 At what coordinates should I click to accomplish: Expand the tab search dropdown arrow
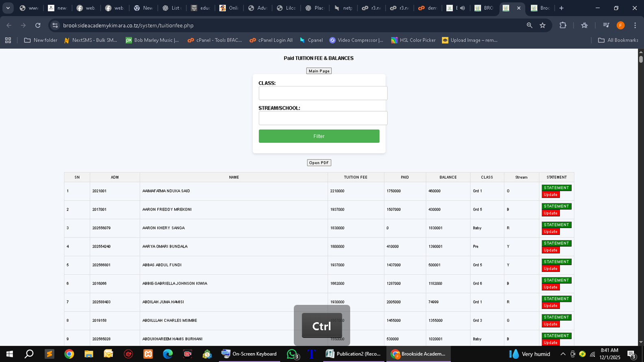click(8, 8)
